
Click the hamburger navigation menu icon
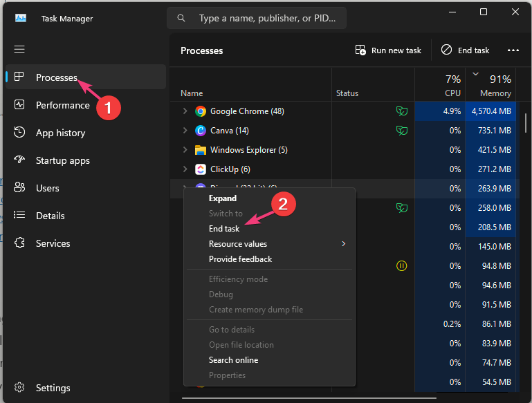click(19, 49)
